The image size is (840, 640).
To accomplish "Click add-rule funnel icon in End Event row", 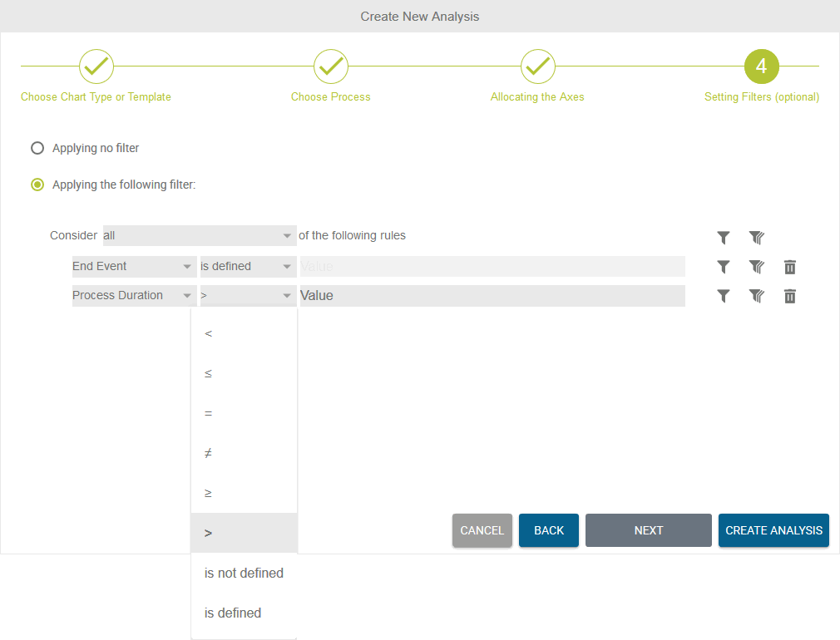I will click(724, 267).
